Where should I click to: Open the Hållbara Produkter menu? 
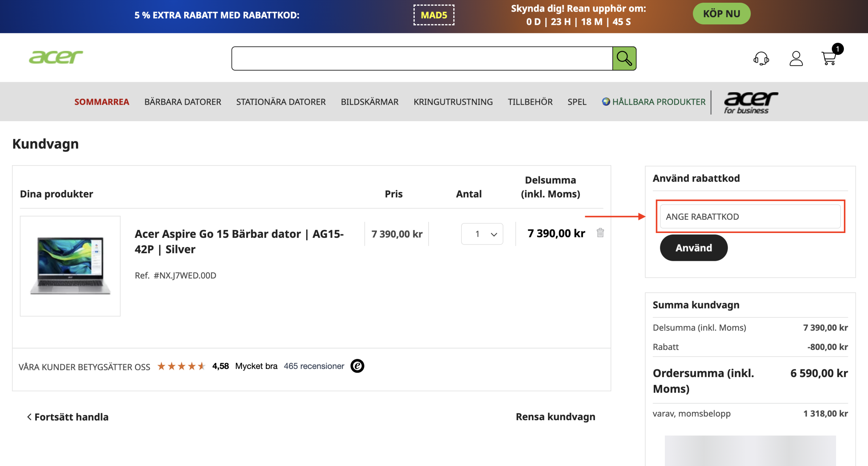coord(658,102)
